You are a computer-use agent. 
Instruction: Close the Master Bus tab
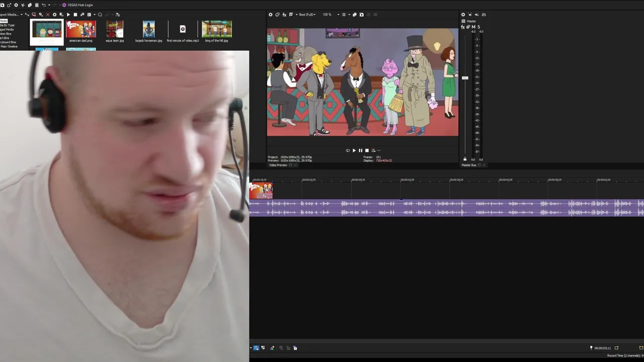coord(485,165)
